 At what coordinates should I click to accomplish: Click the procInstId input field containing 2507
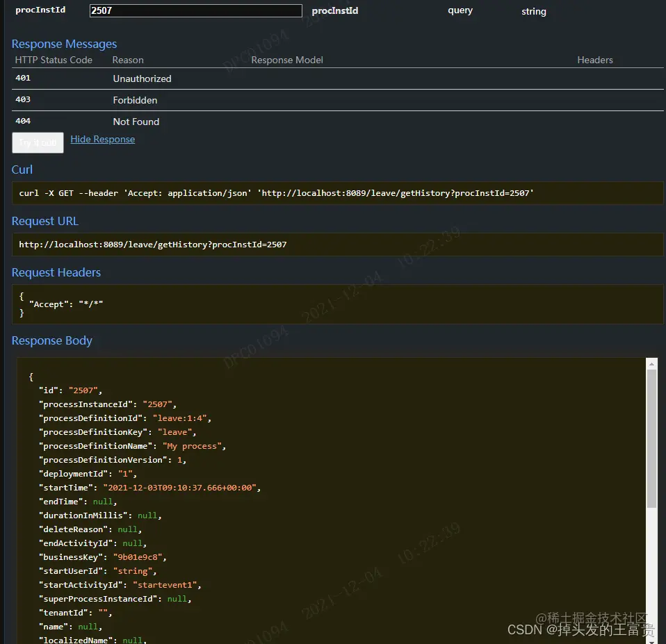196,10
